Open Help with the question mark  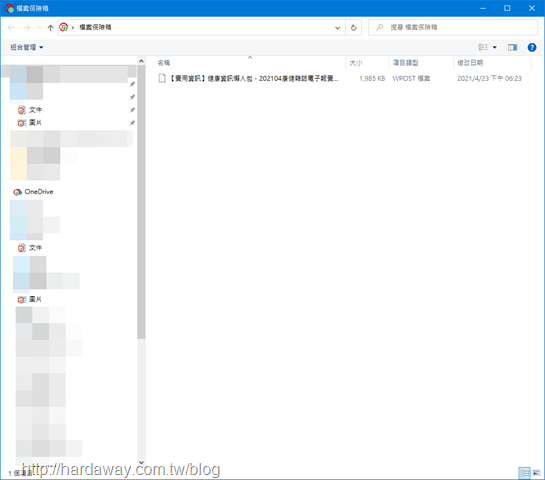[x=531, y=47]
